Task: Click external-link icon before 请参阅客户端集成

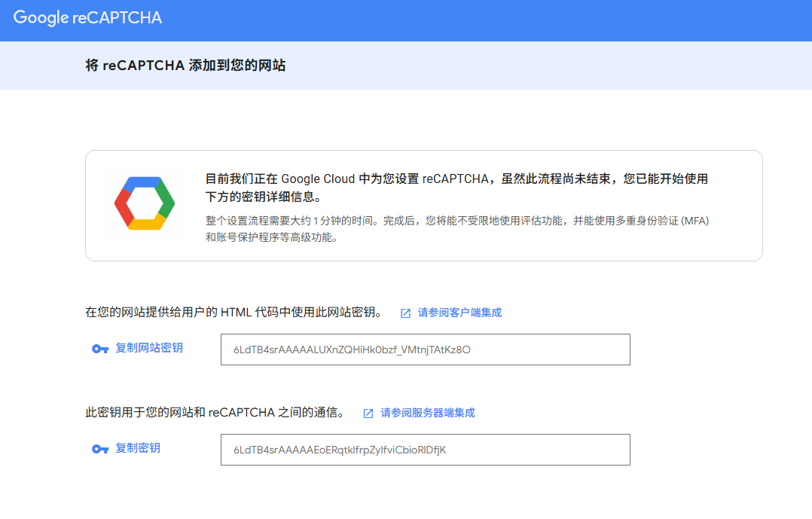Action: click(405, 313)
